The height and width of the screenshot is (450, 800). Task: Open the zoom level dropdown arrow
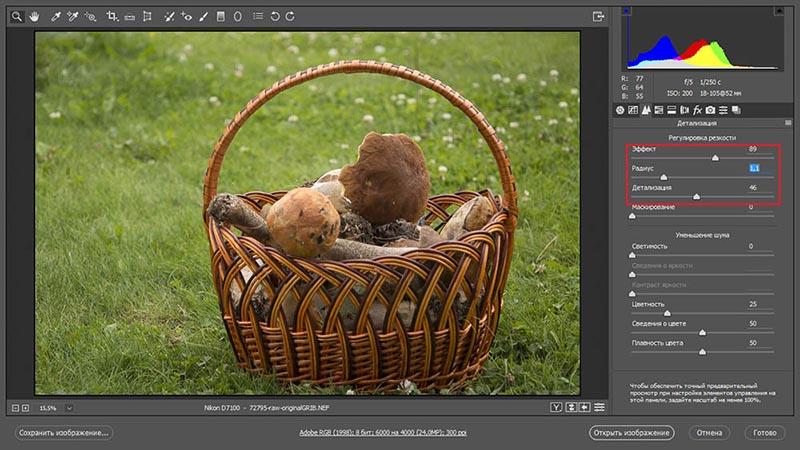click(x=69, y=408)
